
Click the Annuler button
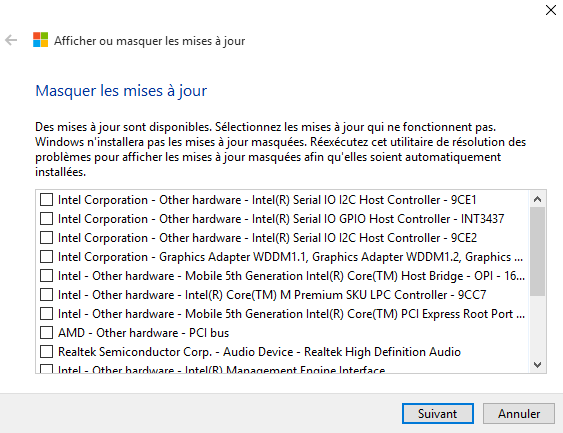519,414
